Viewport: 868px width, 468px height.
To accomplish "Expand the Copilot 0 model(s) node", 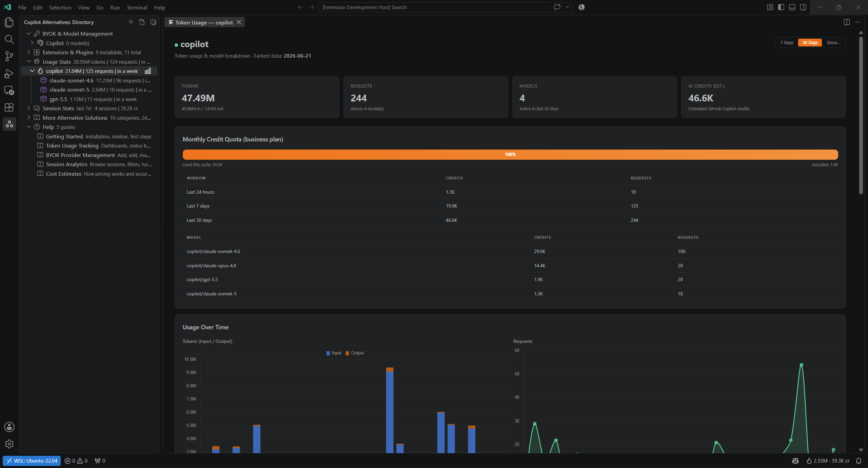I will pos(32,43).
